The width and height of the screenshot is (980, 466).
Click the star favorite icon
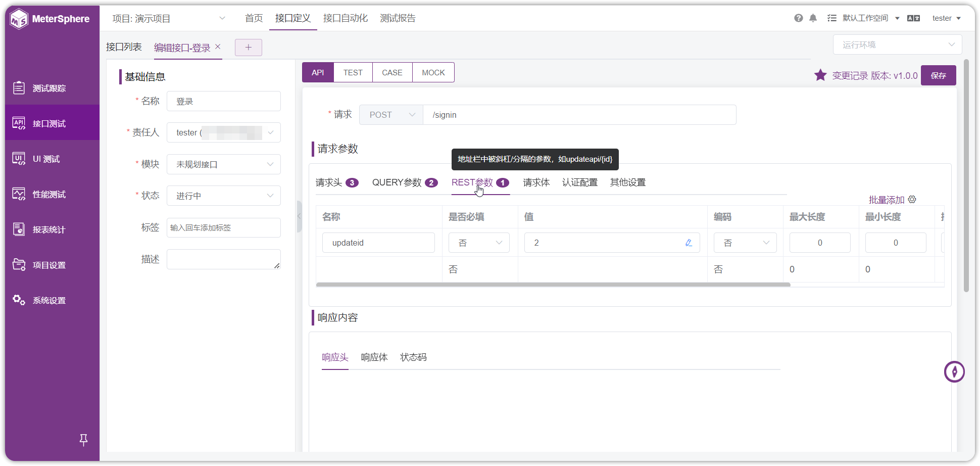(x=820, y=75)
